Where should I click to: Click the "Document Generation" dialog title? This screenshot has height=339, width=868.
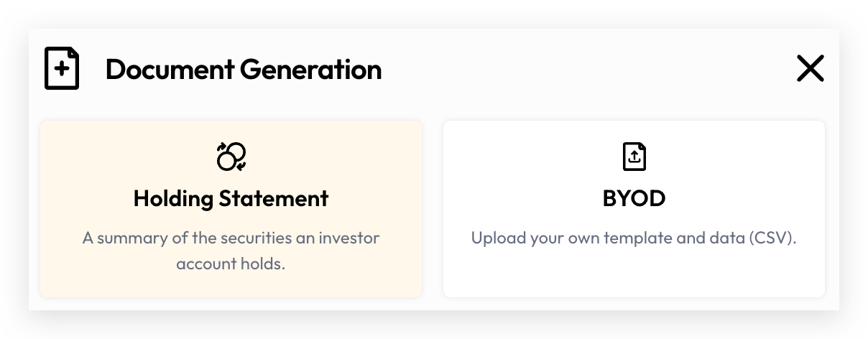point(244,70)
